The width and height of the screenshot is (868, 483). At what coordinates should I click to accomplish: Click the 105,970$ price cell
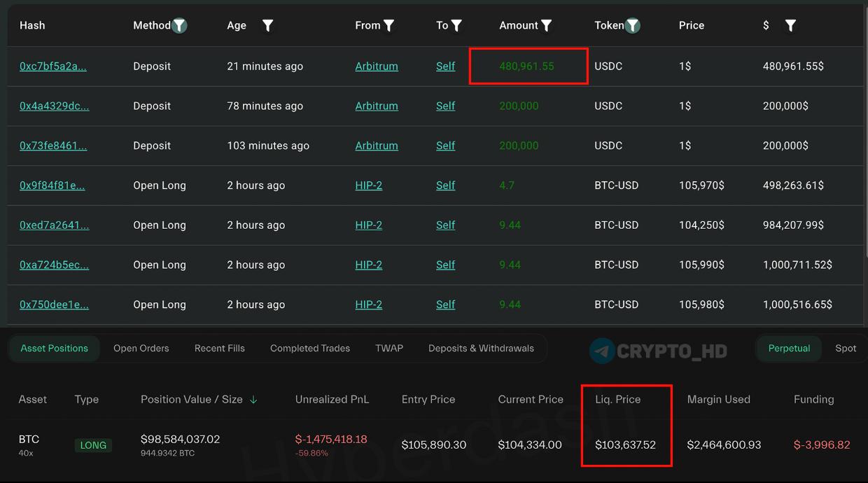pyautogui.click(x=701, y=185)
